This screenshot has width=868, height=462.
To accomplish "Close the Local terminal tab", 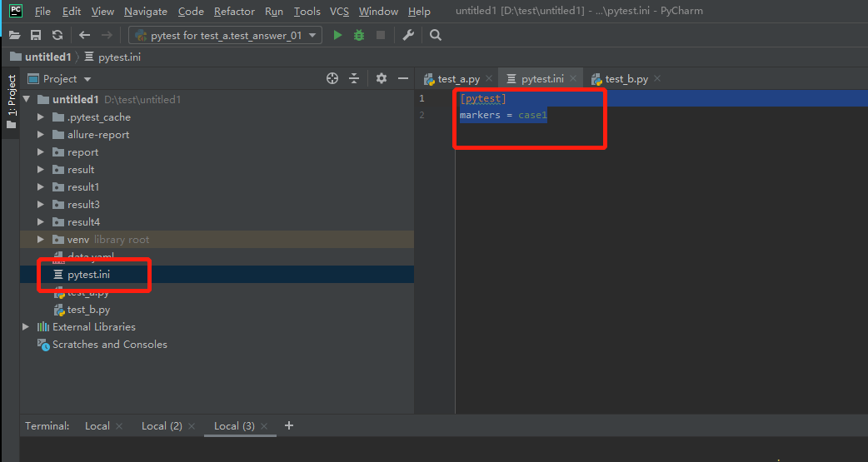I will [x=119, y=426].
